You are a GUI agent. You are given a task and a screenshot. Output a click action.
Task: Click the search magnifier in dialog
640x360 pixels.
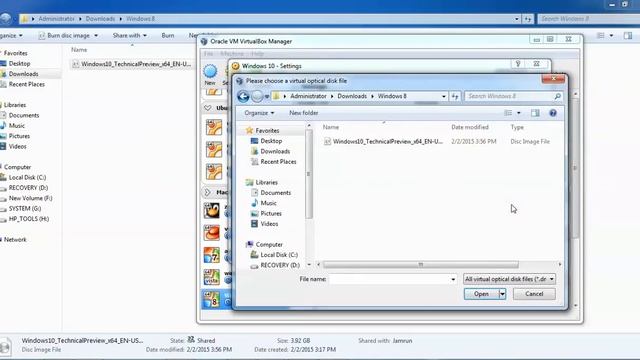click(x=558, y=96)
